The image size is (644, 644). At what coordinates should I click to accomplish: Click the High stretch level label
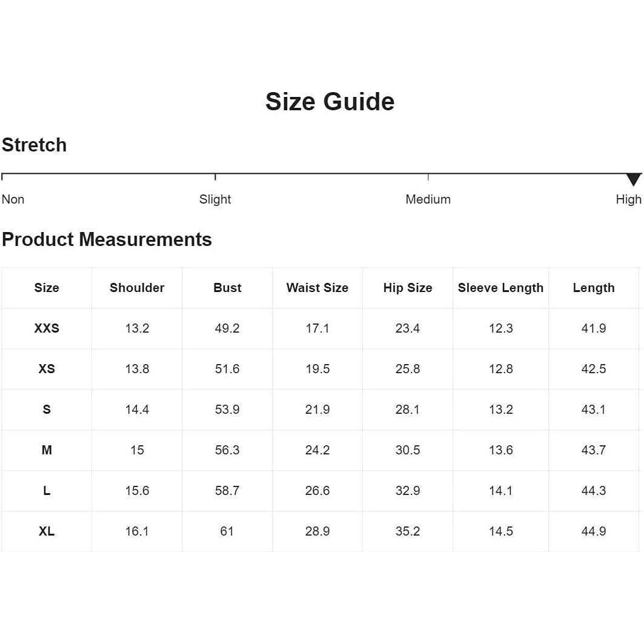click(628, 199)
